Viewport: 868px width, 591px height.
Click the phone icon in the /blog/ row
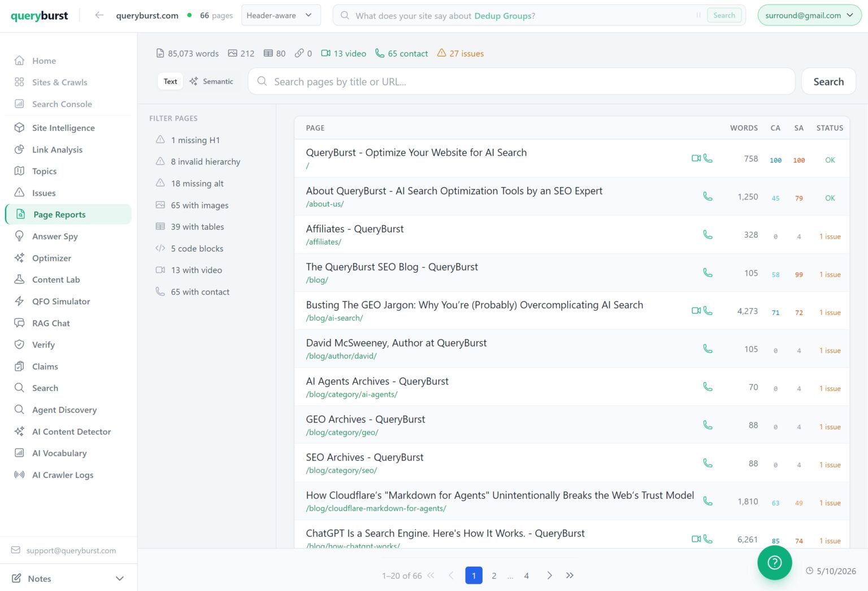(x=708, y=273)
